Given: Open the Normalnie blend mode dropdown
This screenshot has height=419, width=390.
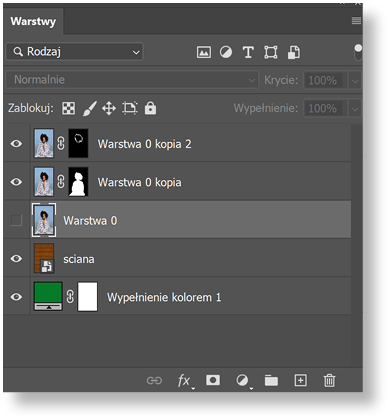Looking at the screenshot, I should (x=132, y=80).
